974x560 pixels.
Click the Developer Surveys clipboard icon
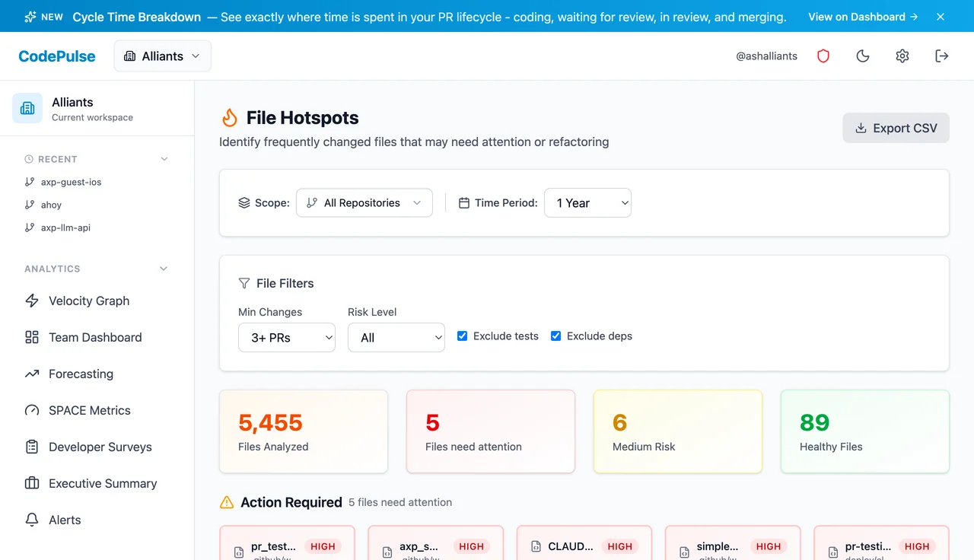click(x=32, y=447)
